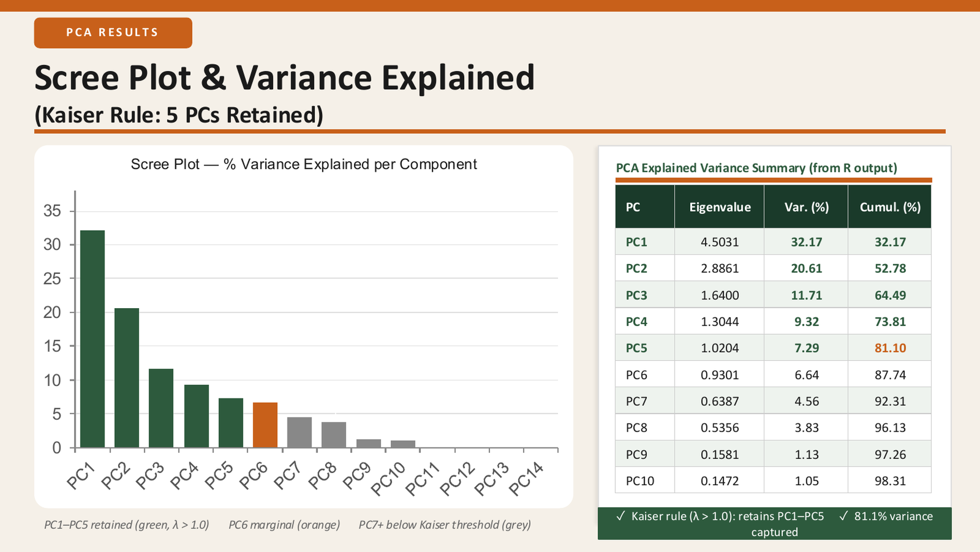This screenshot has height=552, width=980.
Task: Click the green PC1 bar in chart
Action: (93, 339)
